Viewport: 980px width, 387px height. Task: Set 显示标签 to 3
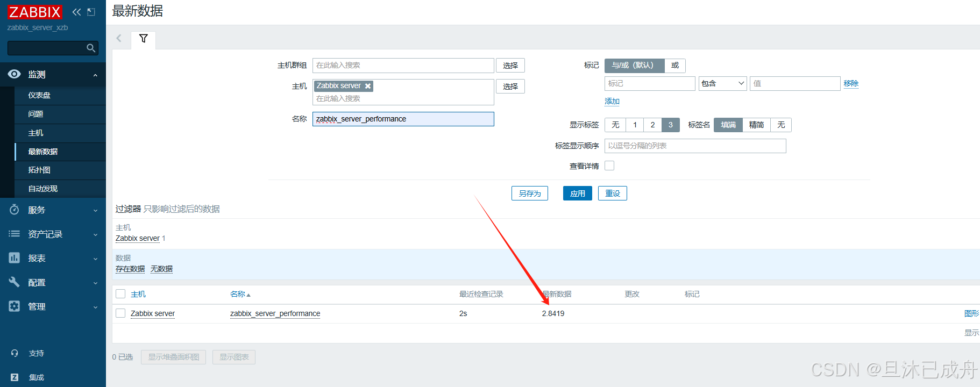[x=671, y=125]
